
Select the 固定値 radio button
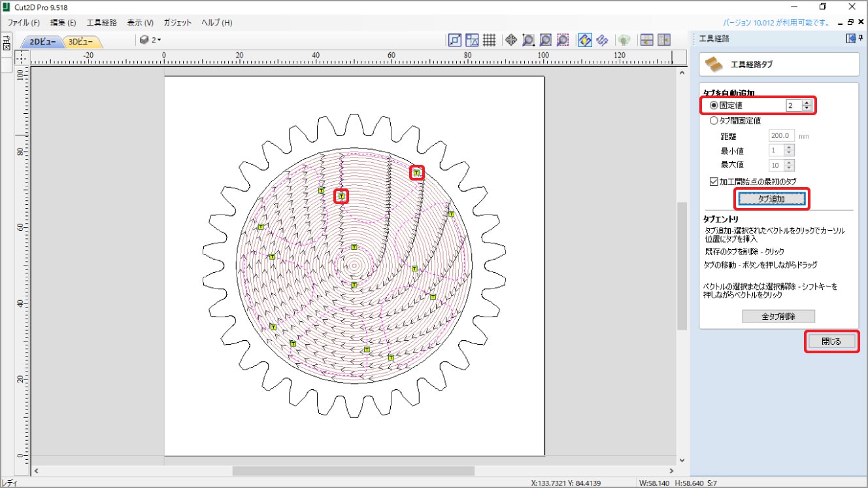[x=714, y=105]
